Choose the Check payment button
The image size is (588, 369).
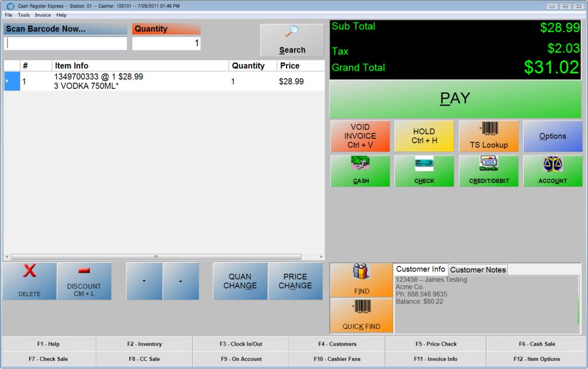point(424,171)
